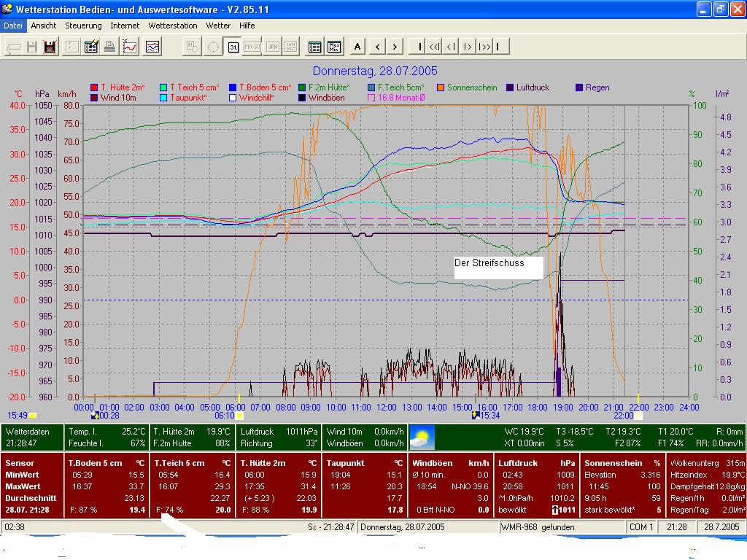Open the notepad edit icon in toolbar
This screenshot has height=560, width=747.
click(91, 47)
